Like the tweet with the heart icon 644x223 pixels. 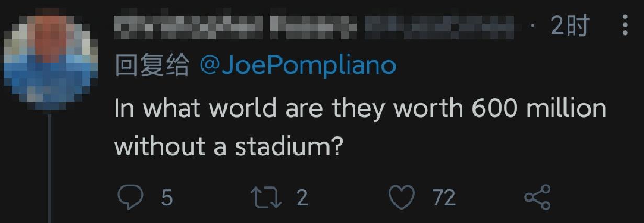click(x=402, y=198)
